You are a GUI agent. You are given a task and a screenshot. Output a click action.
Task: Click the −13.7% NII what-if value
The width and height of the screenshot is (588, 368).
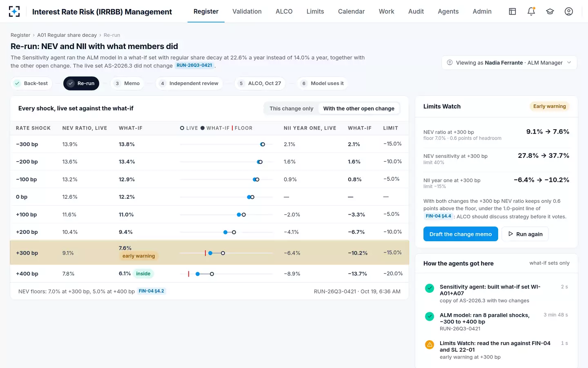coord(357,274)
